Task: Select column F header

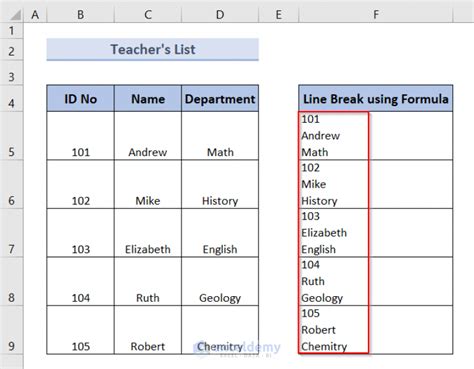Action: point(376,15)
